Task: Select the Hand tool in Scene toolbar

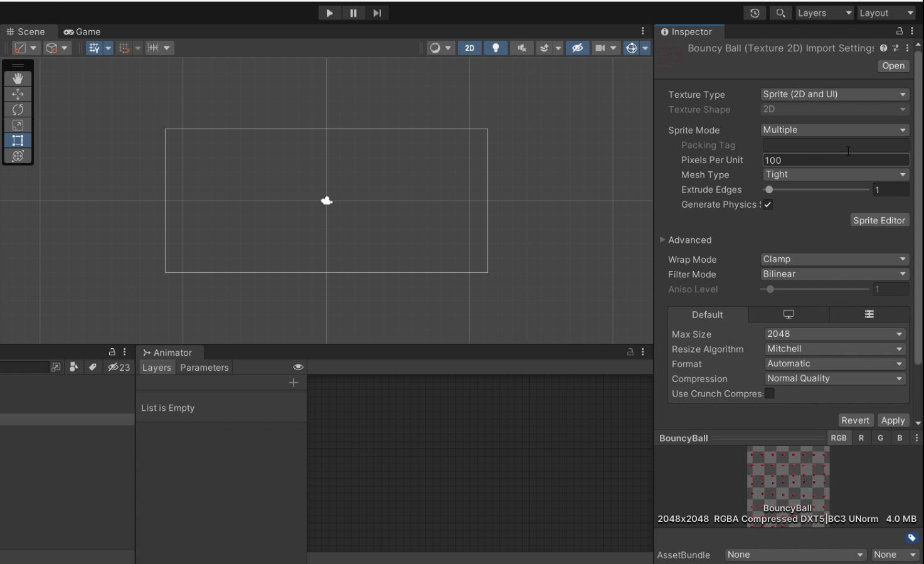Action: point(18,78)
